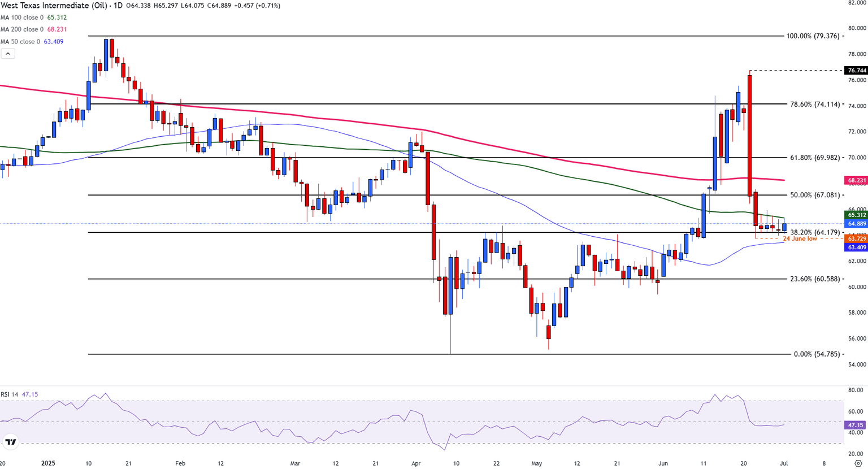Click the 'Jul' label on time axis
Image resolution: width=868 pixels, height=469 pixels.
(784, 463)
